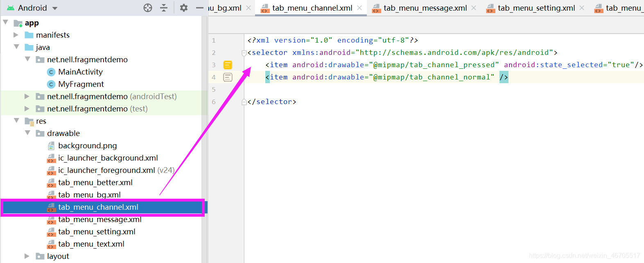
Task: Click the ic_launcher_background.xml file icon
Action: (x=51, y=158)
